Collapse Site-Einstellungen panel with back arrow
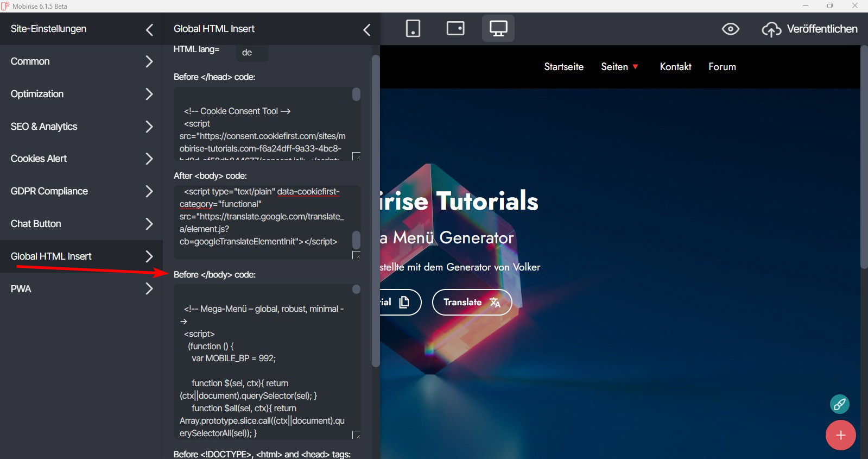The image size is (868, 459). point(150,29)
